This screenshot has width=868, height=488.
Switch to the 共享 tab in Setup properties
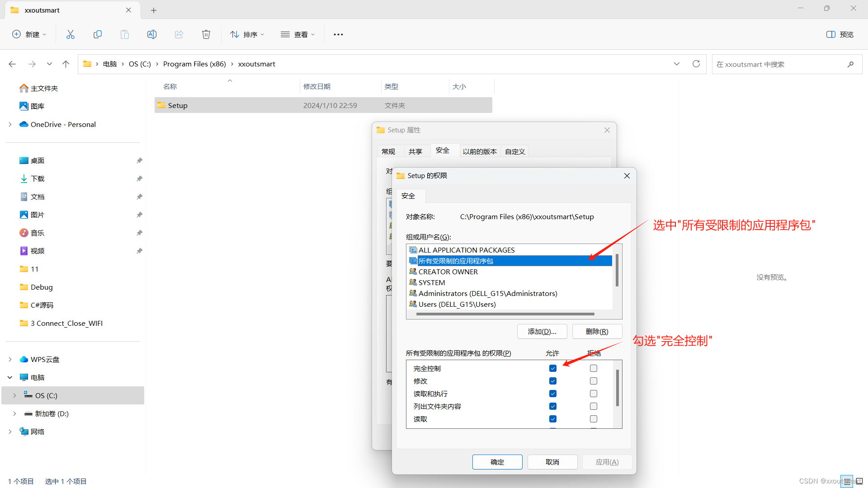point(415,151)
